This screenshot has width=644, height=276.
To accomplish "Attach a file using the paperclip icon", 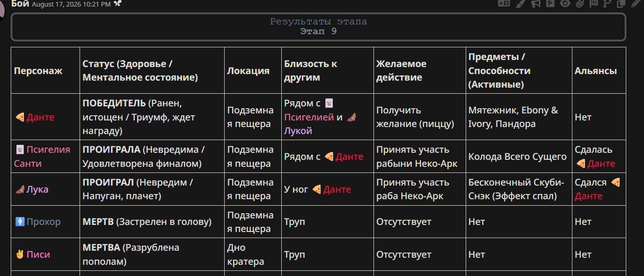I will pyautogui.click(x=580, y=3).
